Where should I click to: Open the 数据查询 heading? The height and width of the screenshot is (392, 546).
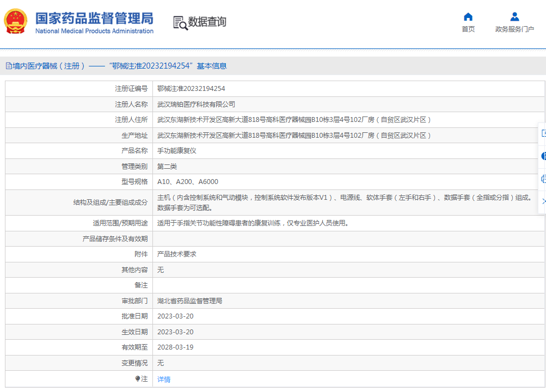[207, 22]
